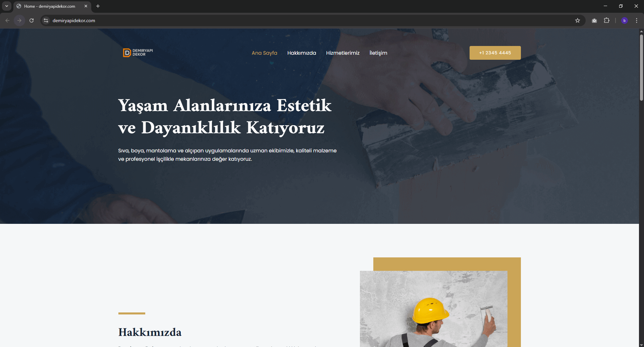Open the İletişim link
The height and width of the screenshot is (347, 644).
tap(378, 53)
